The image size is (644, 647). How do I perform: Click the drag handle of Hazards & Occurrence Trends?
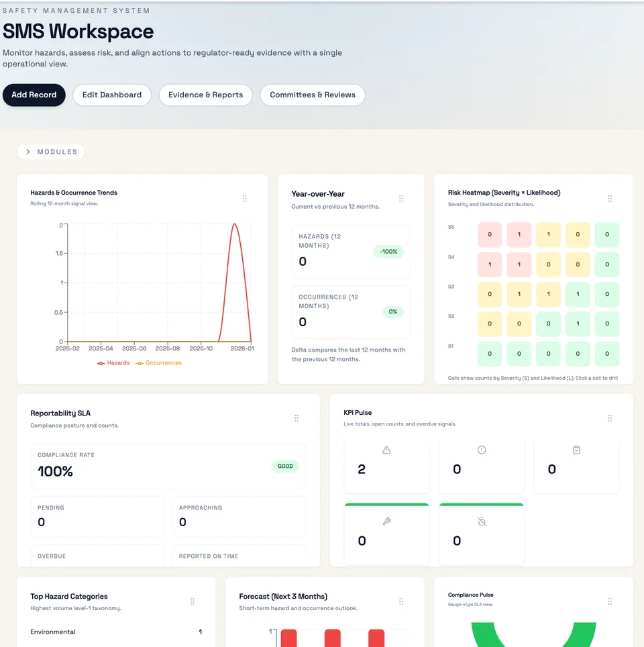(244, 198)
